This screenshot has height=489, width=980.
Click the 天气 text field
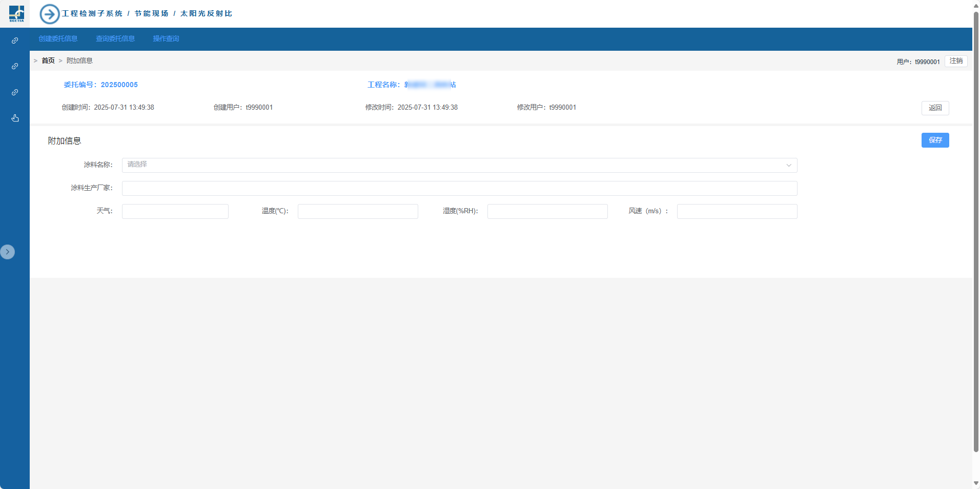(x=175, y=211)
